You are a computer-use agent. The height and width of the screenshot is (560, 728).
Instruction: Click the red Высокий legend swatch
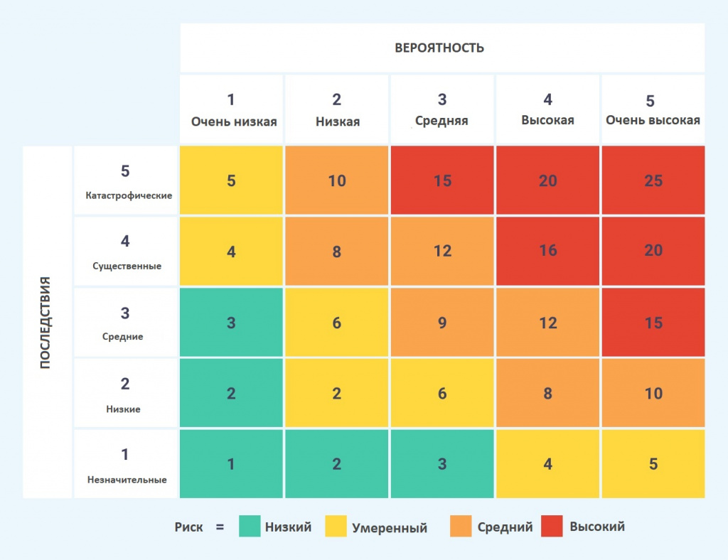pos(552,527)
